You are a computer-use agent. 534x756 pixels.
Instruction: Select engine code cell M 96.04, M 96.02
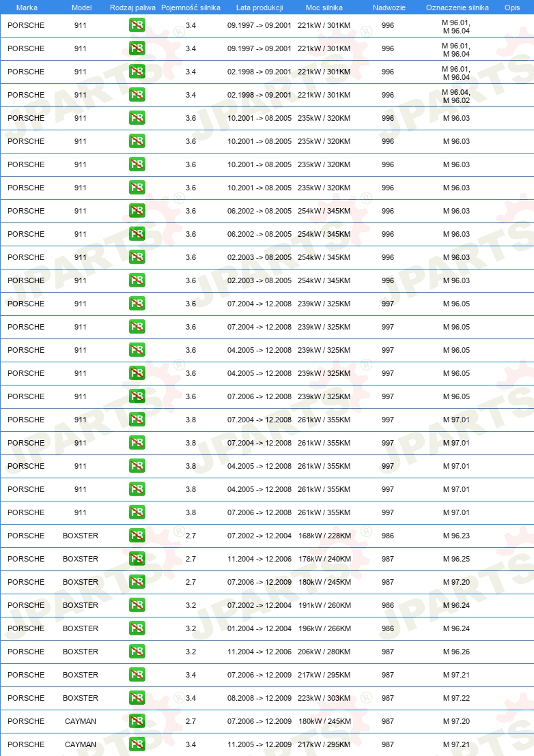click(x=456, y=96)
